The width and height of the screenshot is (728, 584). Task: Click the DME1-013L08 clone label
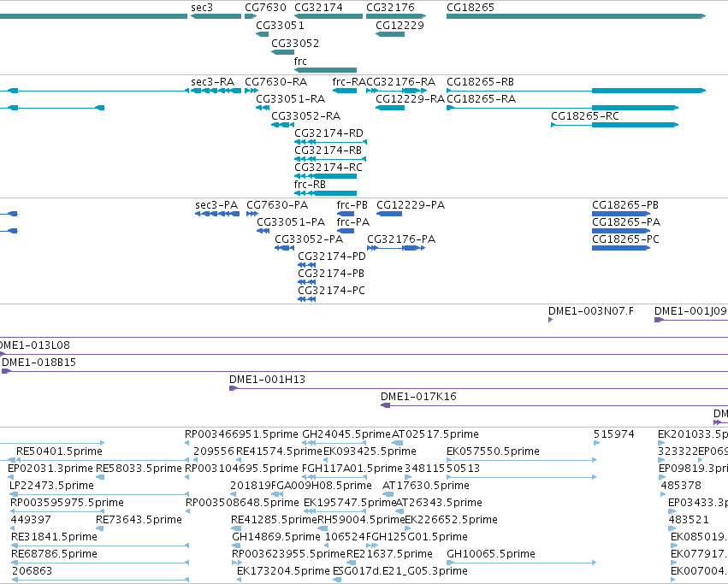coord(34,345)
